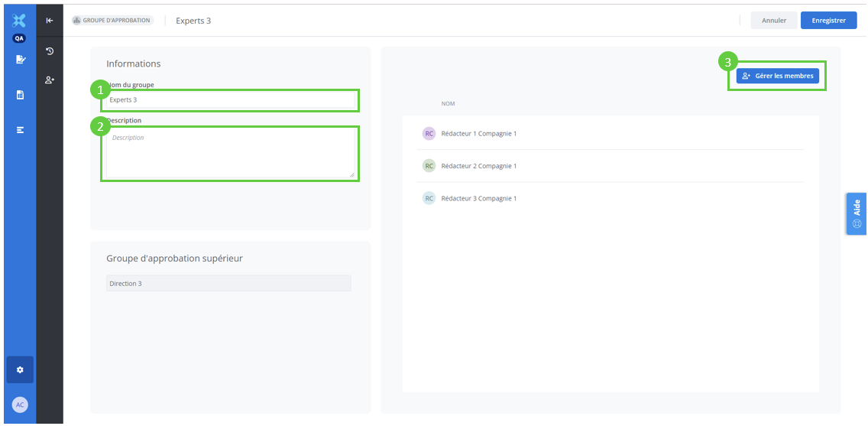This screenshot has height=426, width=868.
Task: Click the Gérer les membres button
Action: click(x=777, y=76)
